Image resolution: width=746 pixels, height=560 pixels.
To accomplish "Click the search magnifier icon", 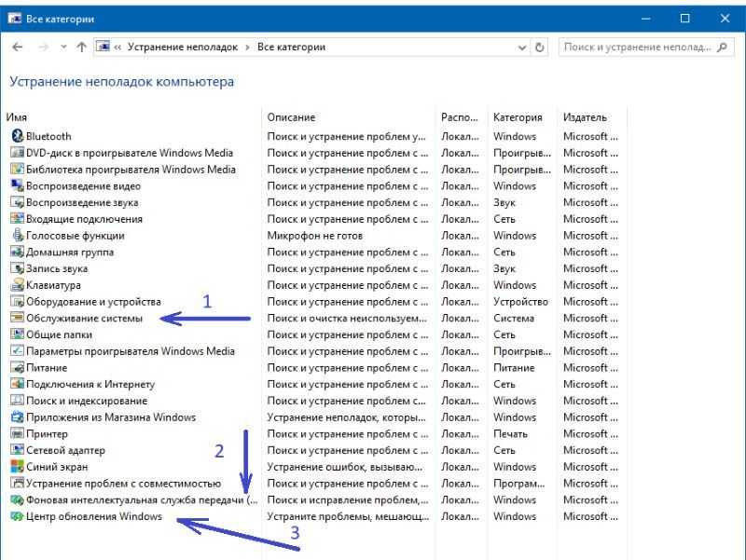I will click(722, 48).
